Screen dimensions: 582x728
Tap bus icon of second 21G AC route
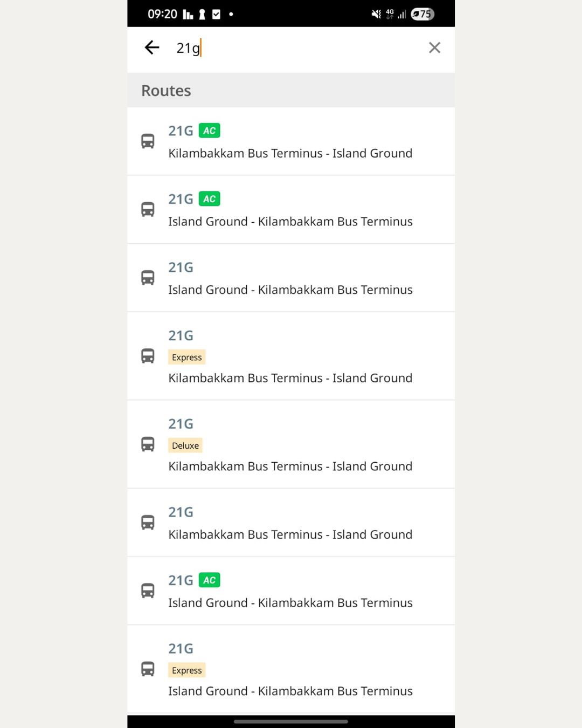148,209
